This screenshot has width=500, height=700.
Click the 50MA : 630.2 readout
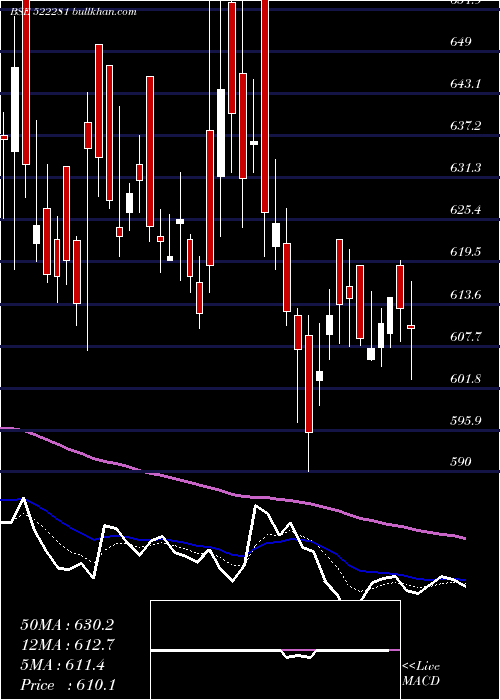(67, 625)
